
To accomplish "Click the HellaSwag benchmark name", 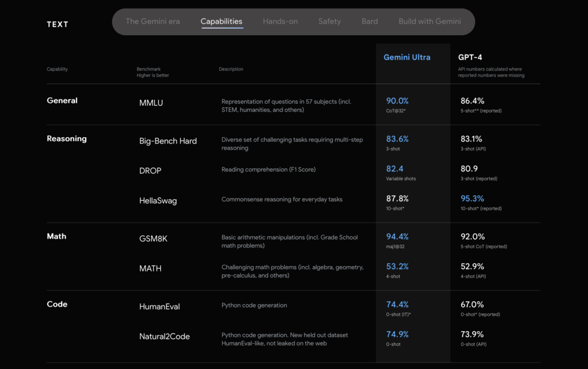I will point(158,200).
